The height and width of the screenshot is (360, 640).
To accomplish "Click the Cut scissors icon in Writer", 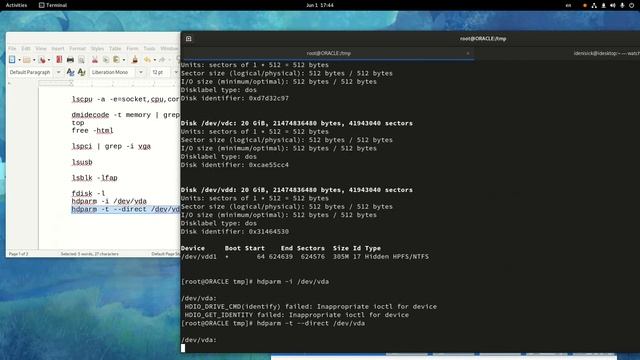I will (95, 60).
